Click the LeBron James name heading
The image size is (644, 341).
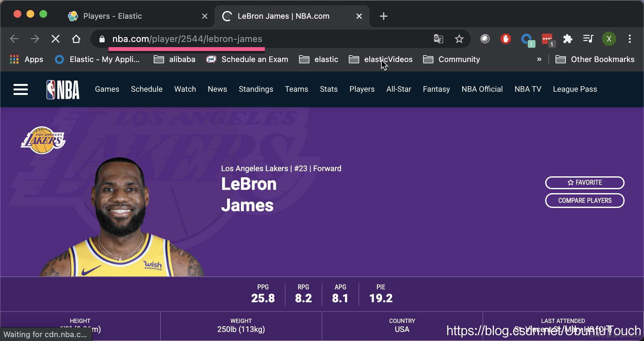249,195
